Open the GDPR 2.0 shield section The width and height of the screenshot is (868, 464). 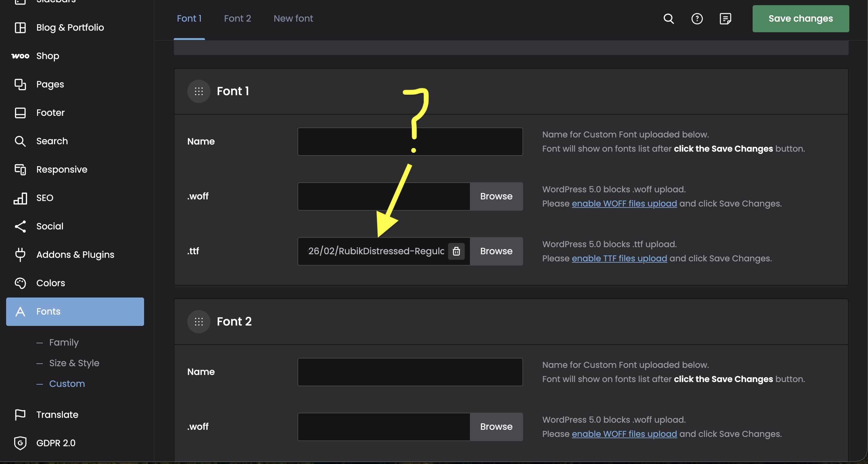[55, 443]
